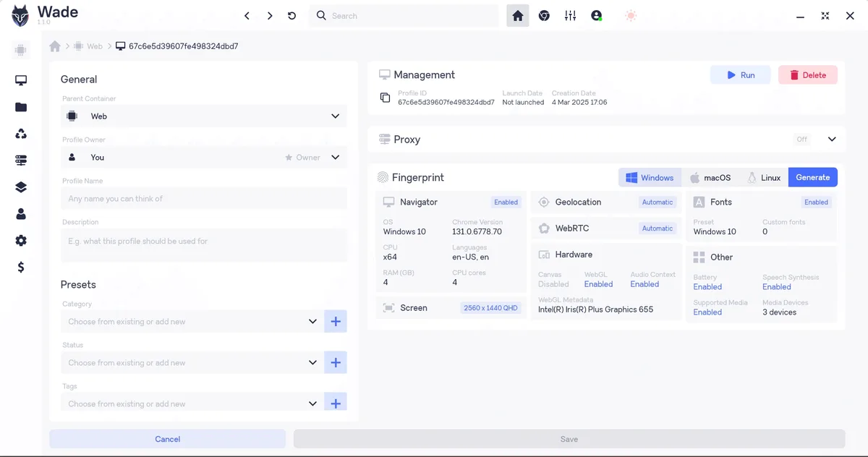Image resolution: width=868 pixels, height=457 pixels.
Task: Click the Generate button
Action: (813, 177)
